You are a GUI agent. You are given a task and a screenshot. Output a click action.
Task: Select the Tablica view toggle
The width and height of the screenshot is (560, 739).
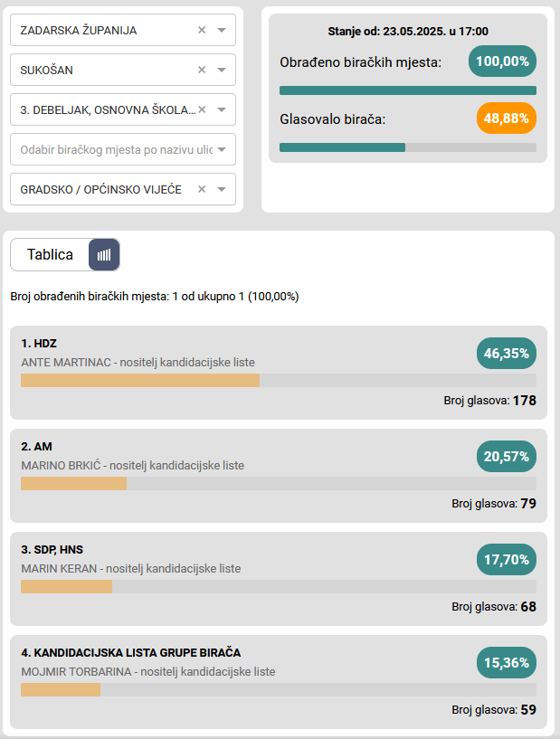point(51,255)
